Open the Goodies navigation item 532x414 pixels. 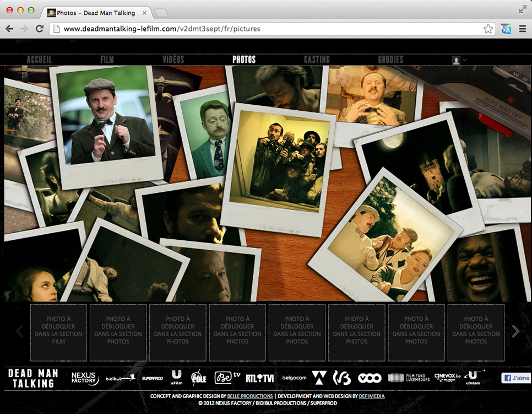click(x=390, y=60)
